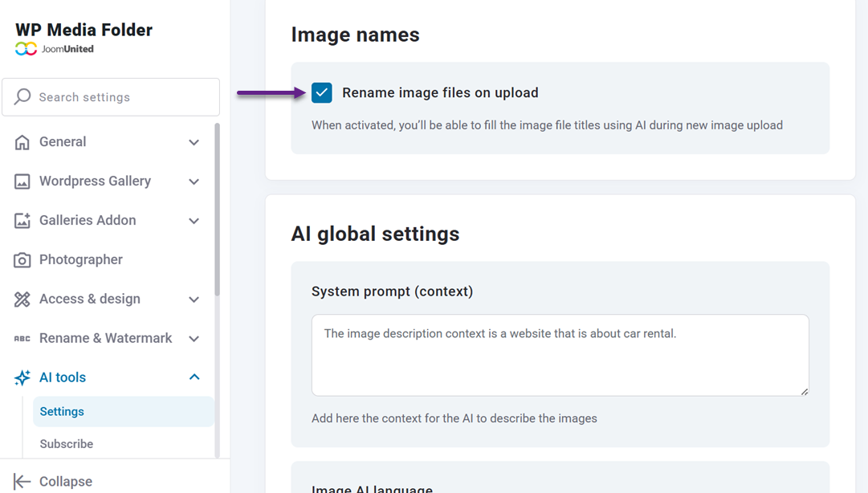Click the Wordpress Gallery image icon
This screenshot has height=493, width=868.
[x=22, y=181]
